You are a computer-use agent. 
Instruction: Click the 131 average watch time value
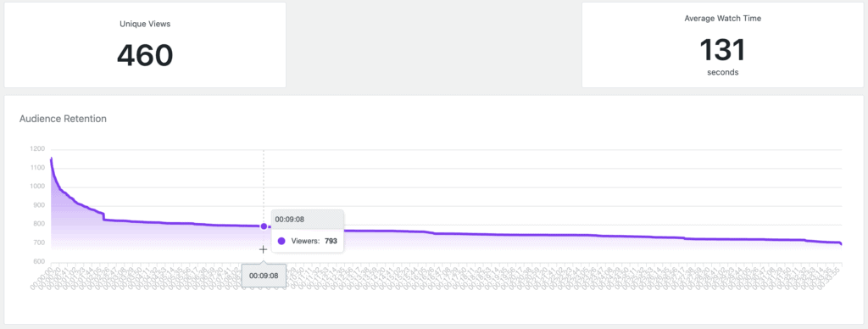(722, 50)
